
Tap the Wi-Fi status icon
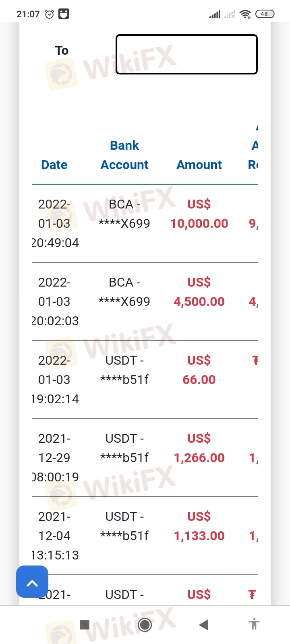pyautogui.click(x=245, y=14)
